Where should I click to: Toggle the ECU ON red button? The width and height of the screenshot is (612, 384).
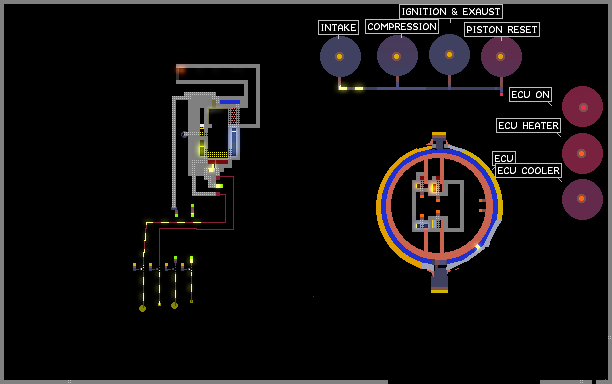pos(582,107)
